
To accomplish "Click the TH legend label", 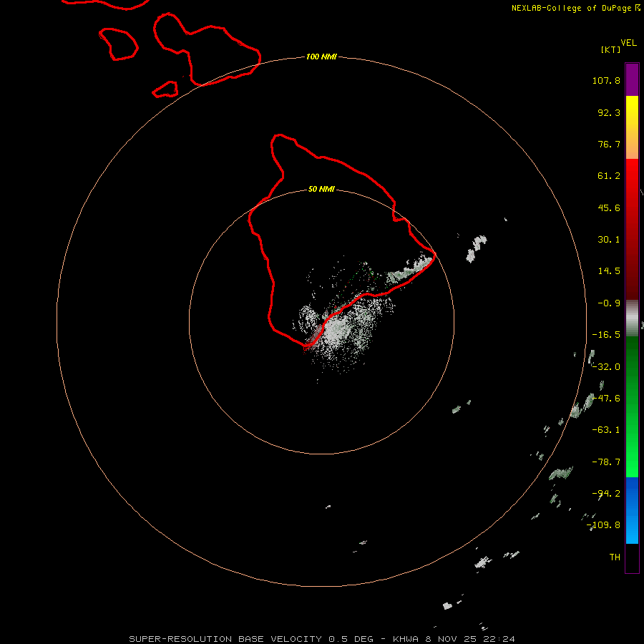I will pos(615,557).
